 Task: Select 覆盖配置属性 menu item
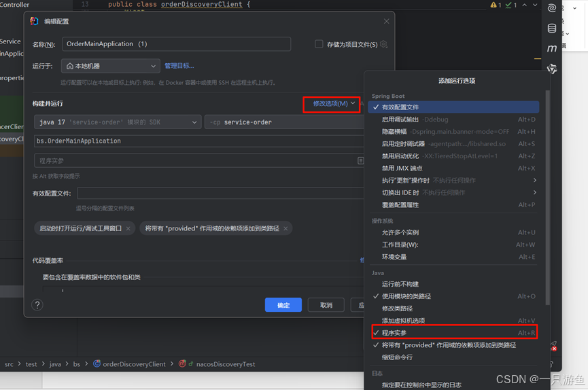(x=453, y=205)
